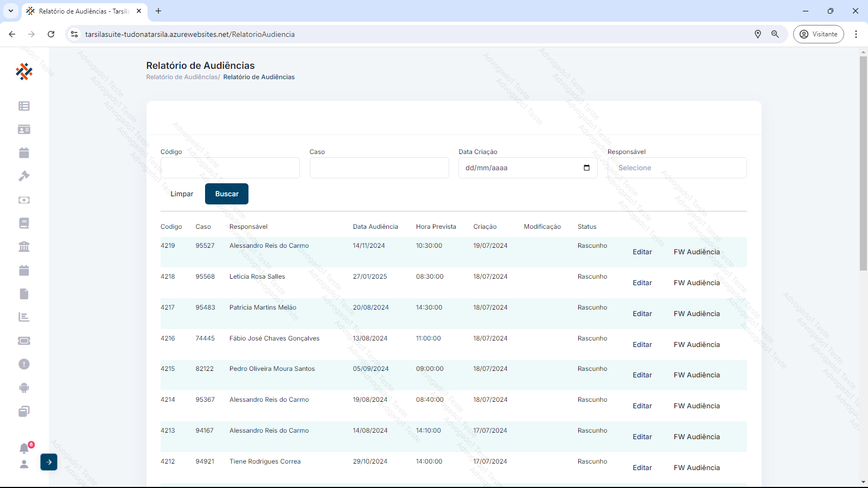
Task: Click the ID card sidebar icon
Action: [24, 130]
